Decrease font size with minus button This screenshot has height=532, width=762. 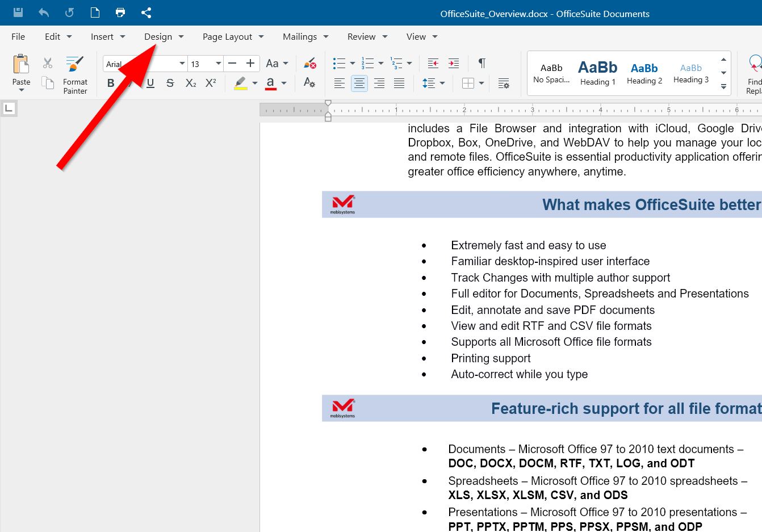(x=232, y=64)
